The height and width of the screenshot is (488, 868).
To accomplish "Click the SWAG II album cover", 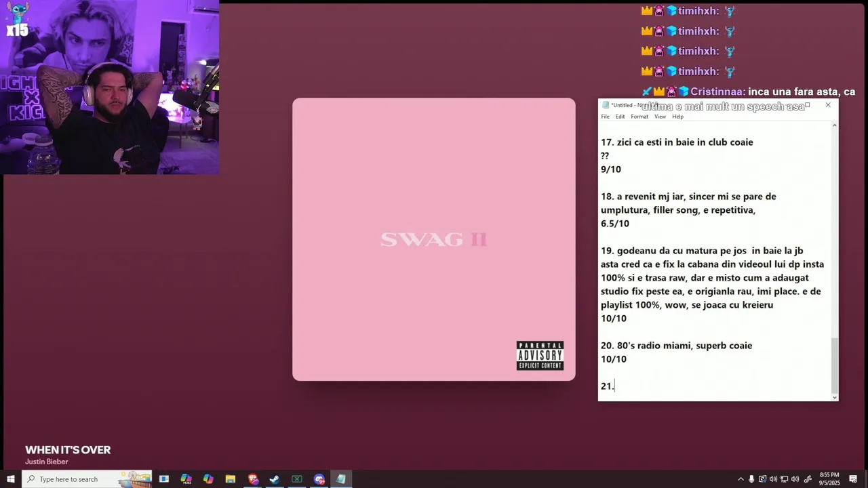I will pyautogui.click(x=434, y=239).
